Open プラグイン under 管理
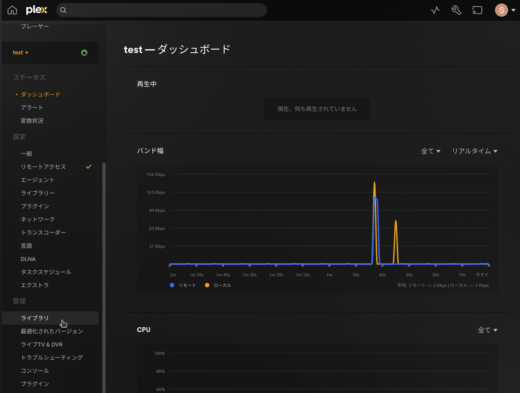520x393 pixels. pos(35,384)
